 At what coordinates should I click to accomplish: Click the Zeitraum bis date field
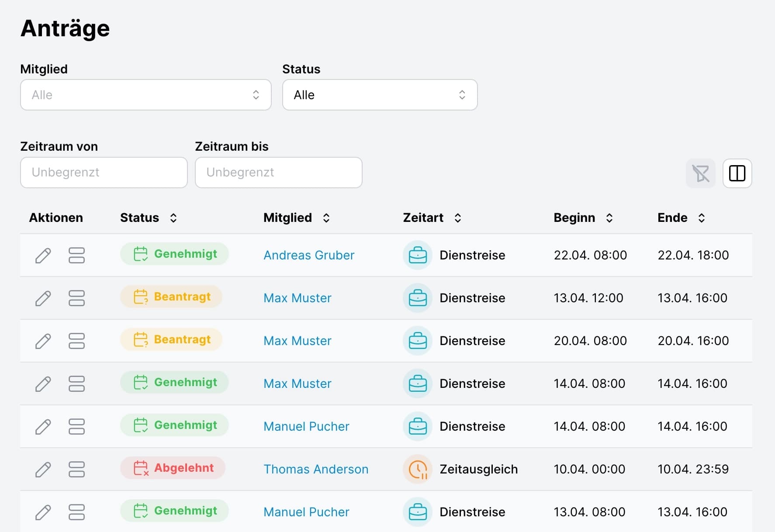[279, 173]
